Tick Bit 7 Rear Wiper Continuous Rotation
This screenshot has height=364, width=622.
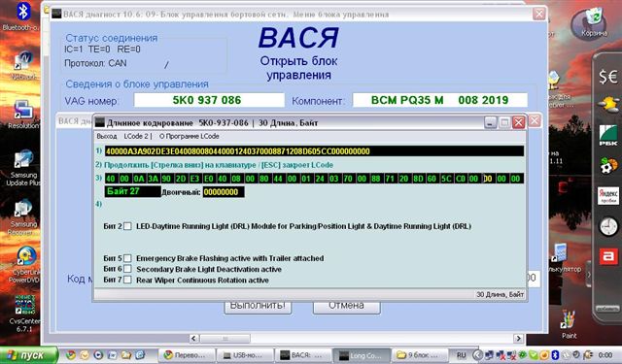[127, 280]
